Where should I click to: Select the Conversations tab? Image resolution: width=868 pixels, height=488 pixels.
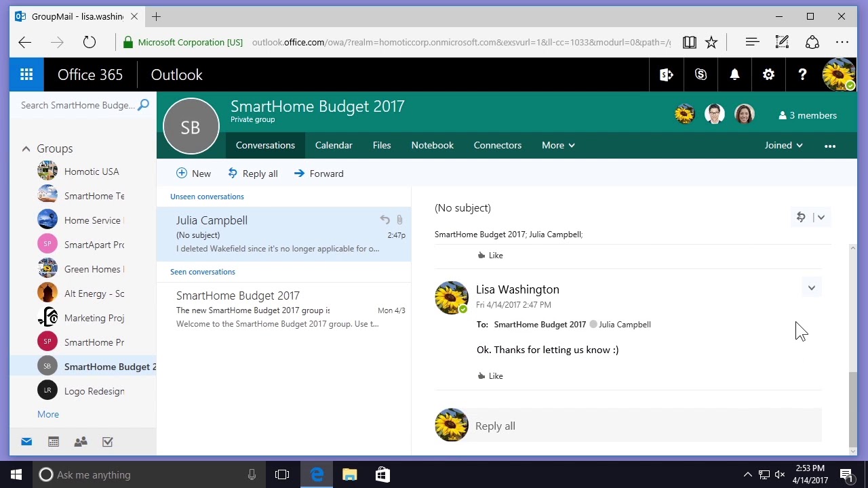pos(265,145)
